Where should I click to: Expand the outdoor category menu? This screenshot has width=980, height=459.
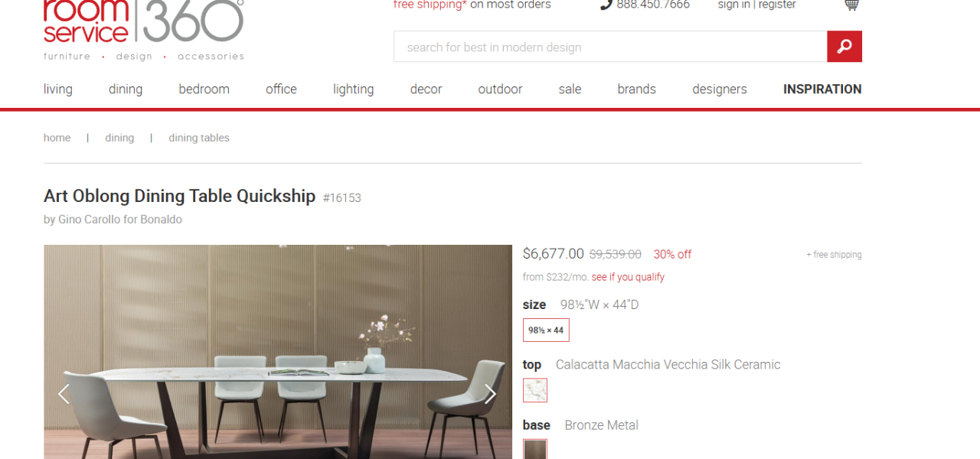tap(500, 89)
